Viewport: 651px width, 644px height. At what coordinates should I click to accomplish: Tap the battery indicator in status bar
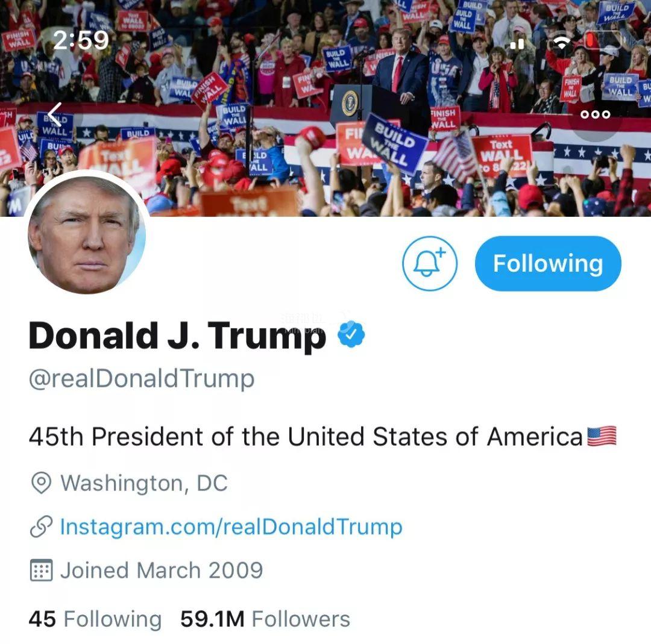pyautogui.click(x=602, y=41)
